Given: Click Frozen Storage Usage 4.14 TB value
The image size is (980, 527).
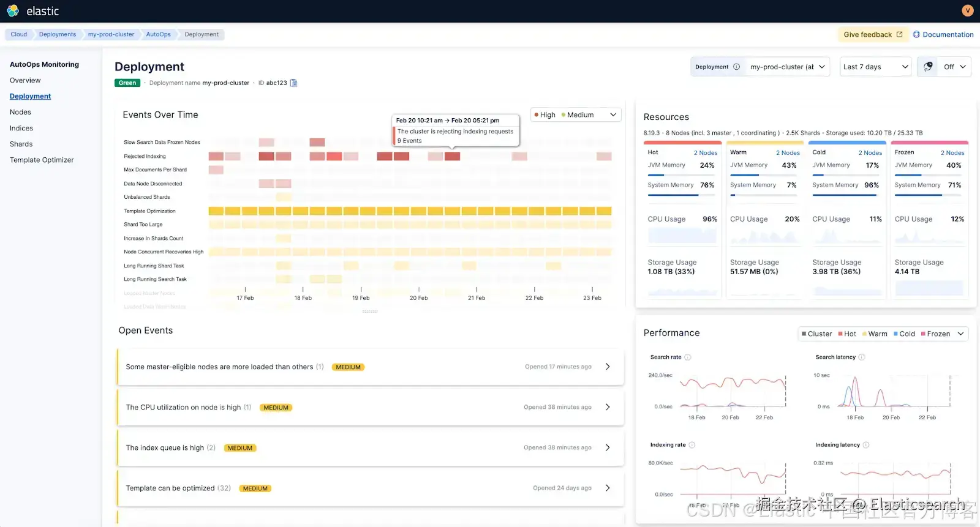Looking at the screenshot, I should click(x=907, y=272).
